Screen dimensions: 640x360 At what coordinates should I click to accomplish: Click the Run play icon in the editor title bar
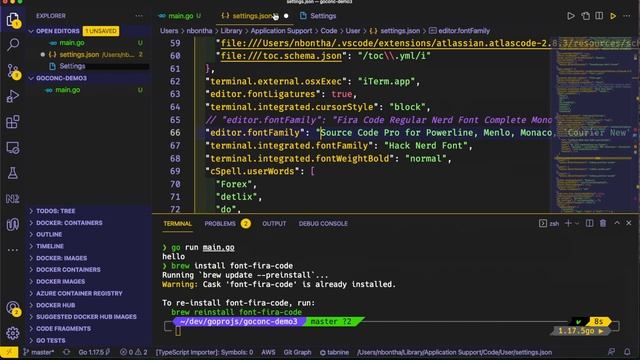click(x=571, y=16)
